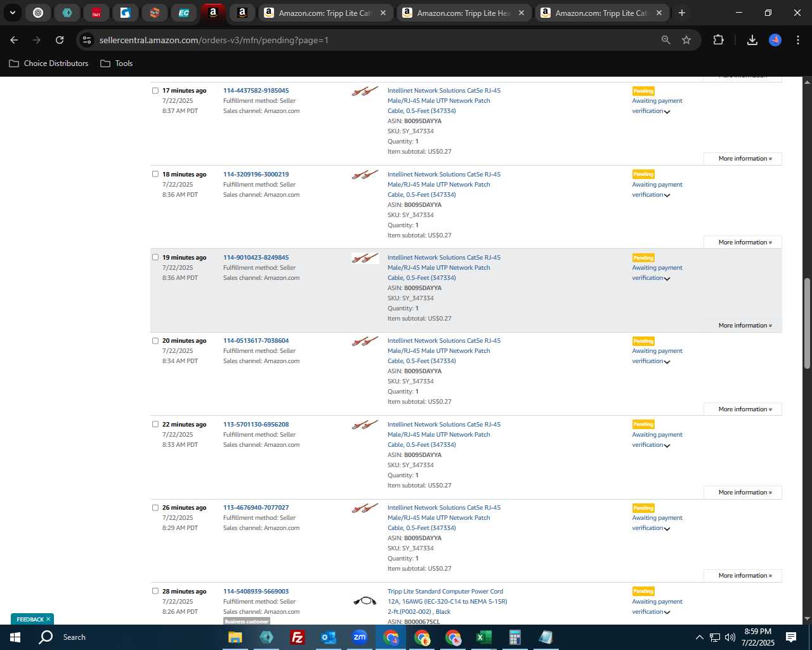The height and width of the screenshot is (650, 812).
Task: Click the zoom magnifier icon in address bar
Action: [x=665, y=40]
